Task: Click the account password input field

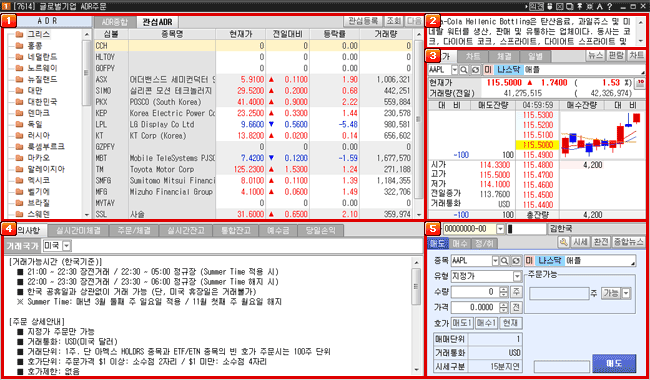Action: [526, 229]
